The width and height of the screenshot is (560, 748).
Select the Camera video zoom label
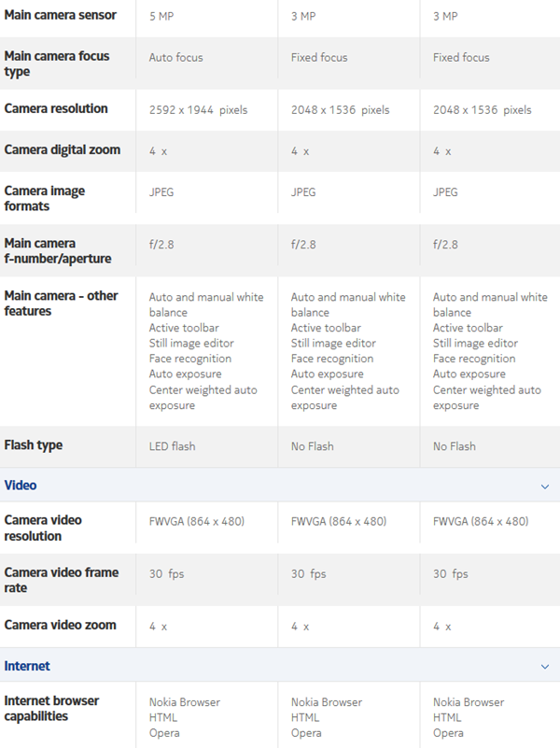click(61, 626)
